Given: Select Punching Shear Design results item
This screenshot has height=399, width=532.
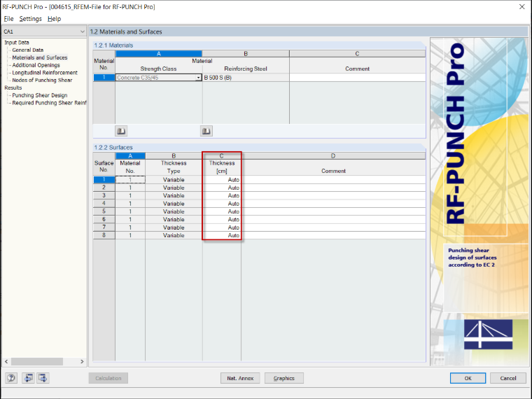Looking at the screenshot, I should 40,95.
